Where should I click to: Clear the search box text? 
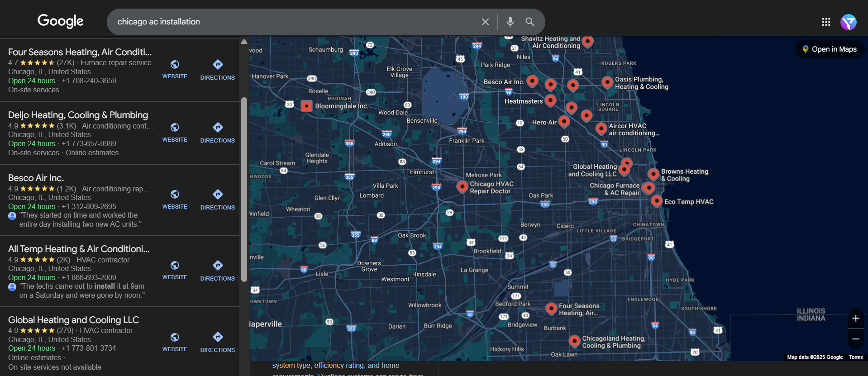485,22
